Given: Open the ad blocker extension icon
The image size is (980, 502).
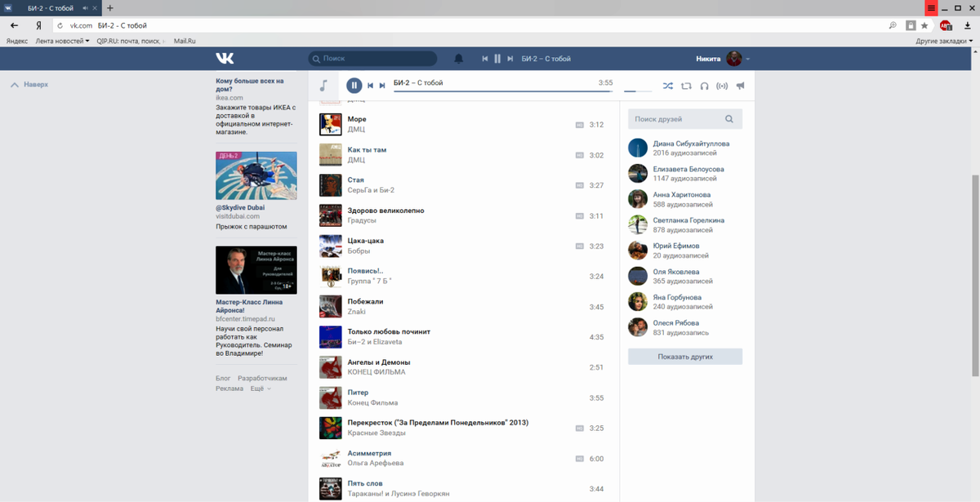Looking at the screenshot, I should [946, 25].
